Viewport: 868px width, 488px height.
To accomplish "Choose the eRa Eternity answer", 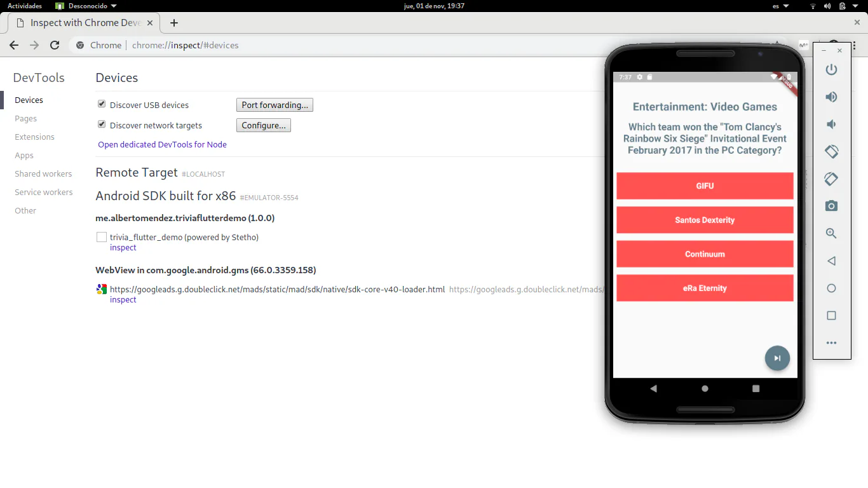I will coord(705,288).
